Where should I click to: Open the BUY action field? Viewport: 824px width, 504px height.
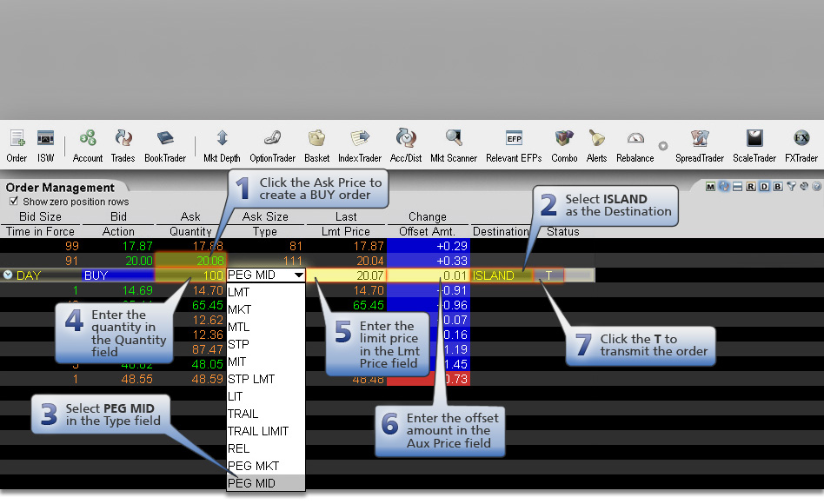(x=118, y=275)
